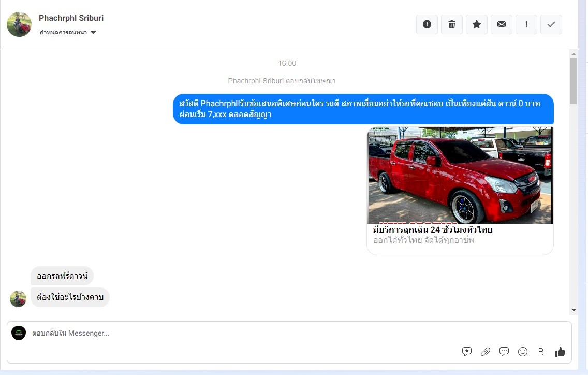Click the Baht payment request icon

click(x=541, y=352)
